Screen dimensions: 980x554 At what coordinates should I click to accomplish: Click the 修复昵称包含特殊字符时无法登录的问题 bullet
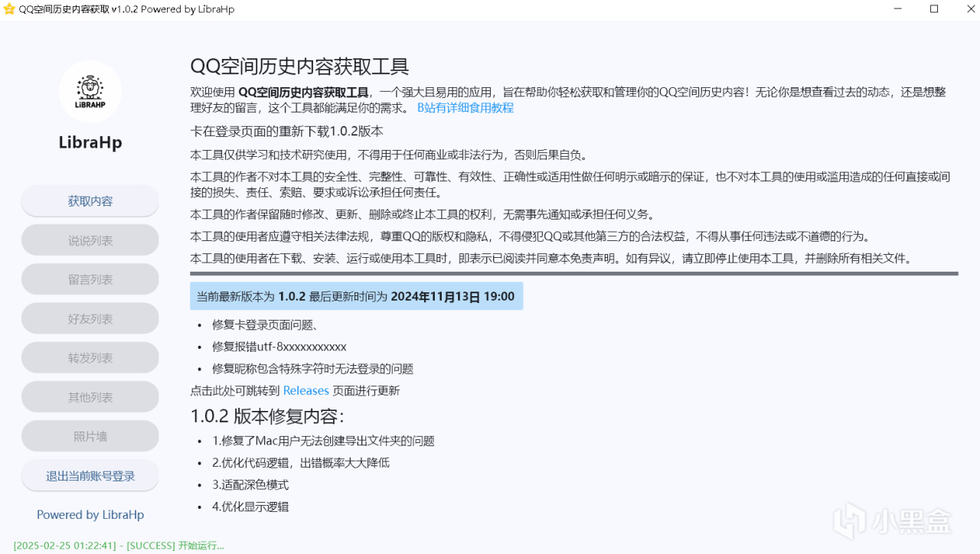tap(312, 369)
